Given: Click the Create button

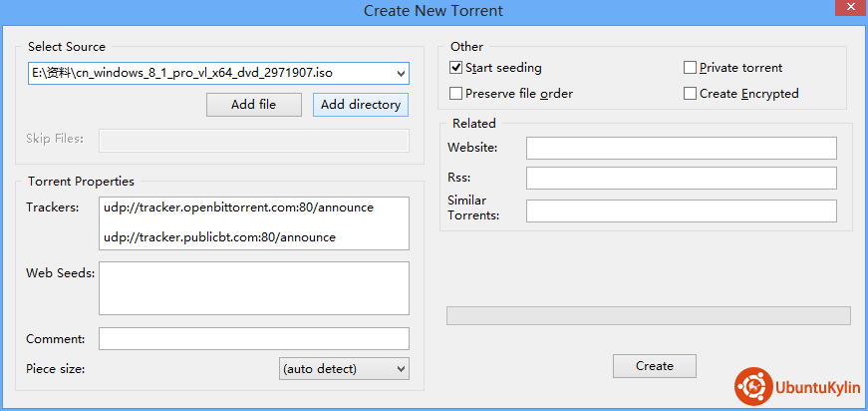Looking at the screenshot, I should coord(655,366).
